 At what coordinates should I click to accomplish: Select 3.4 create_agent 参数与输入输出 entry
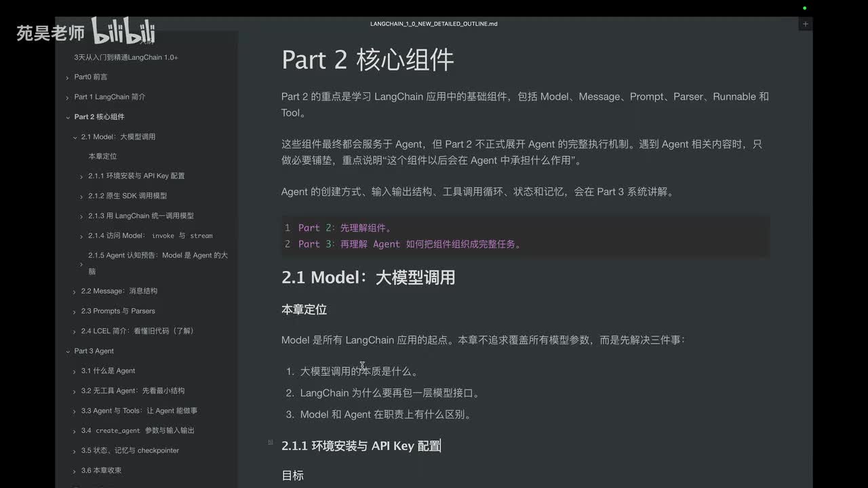138,430
